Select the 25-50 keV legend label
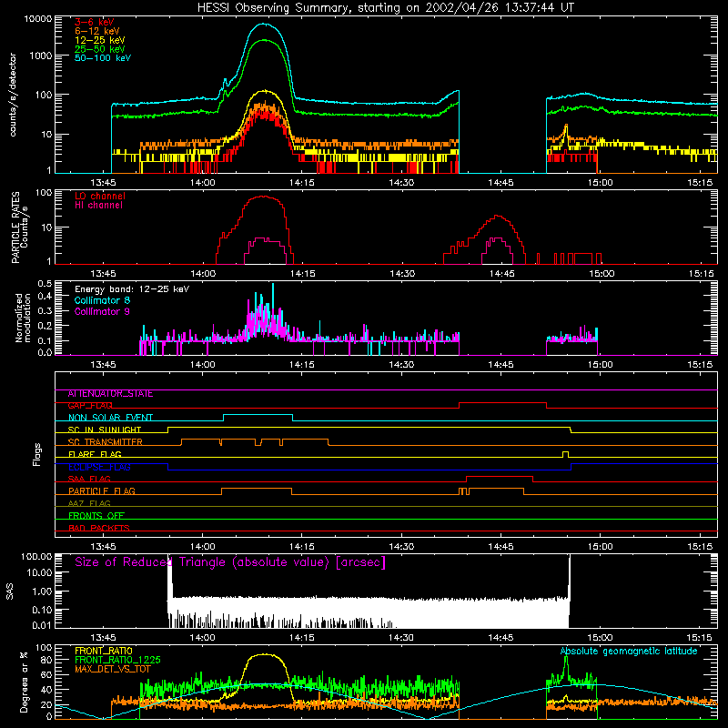This screenshot has width=728, height=728. tap(100, 49)
